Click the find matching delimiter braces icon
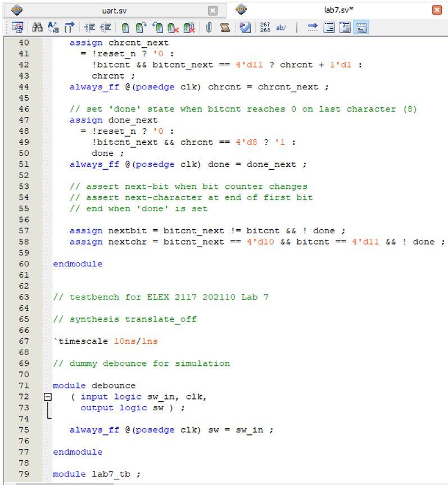This screenshot has height=485, width=448. coord(69,28)
